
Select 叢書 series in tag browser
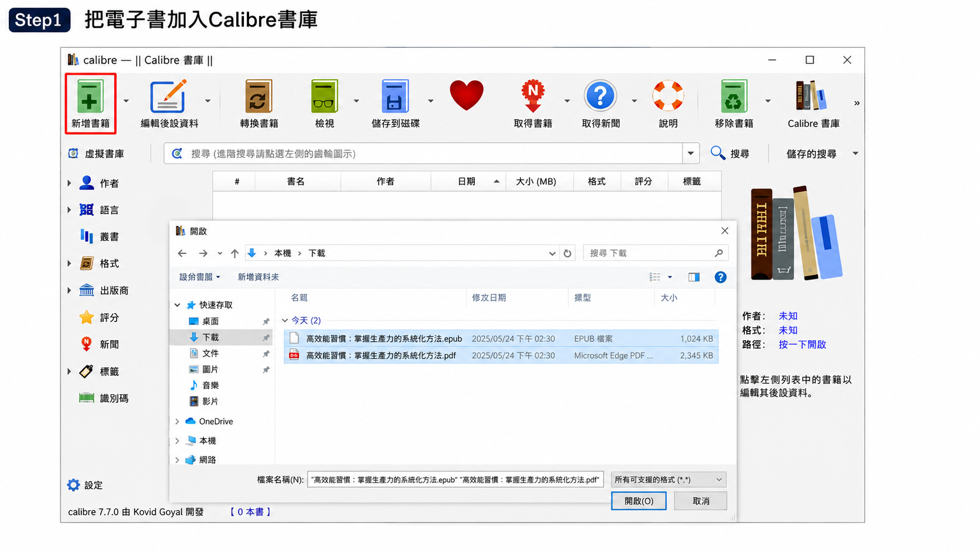click(100, 236)
